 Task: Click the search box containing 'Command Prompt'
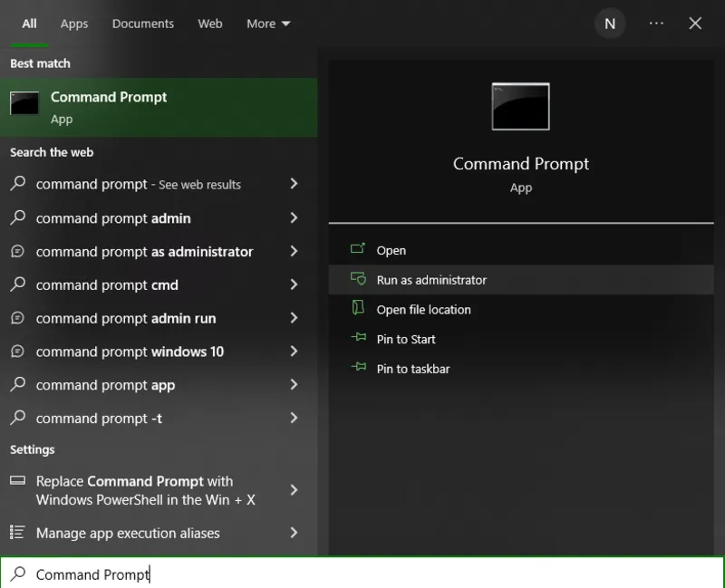pyautogui.click(x=362, y=574)
